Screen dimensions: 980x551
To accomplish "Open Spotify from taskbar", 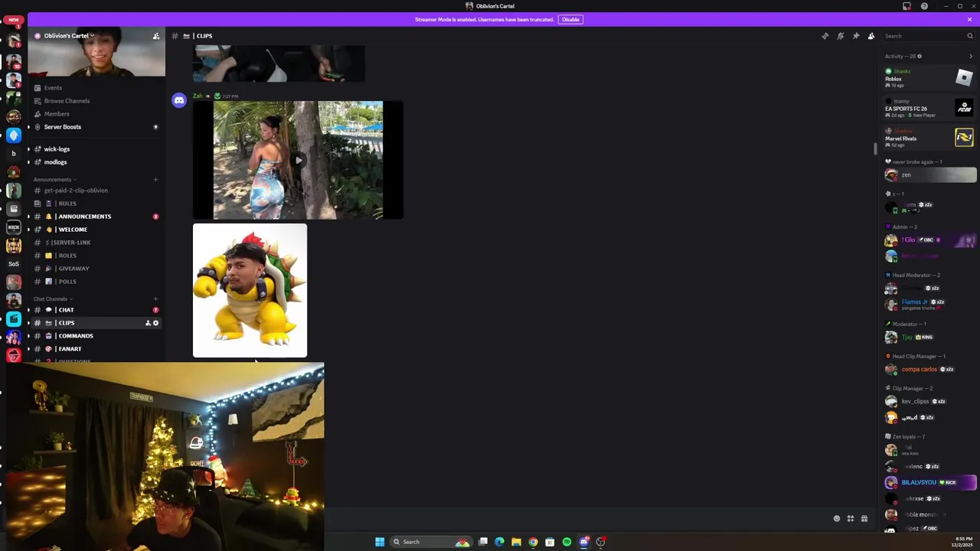I will click(x=567, y=542).
